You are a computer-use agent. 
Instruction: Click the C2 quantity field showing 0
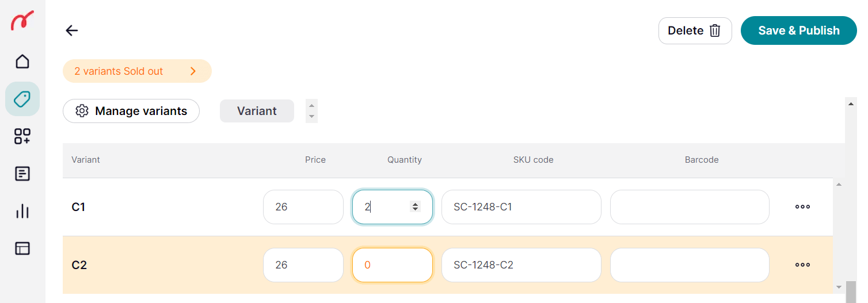[x=392, y=265]
